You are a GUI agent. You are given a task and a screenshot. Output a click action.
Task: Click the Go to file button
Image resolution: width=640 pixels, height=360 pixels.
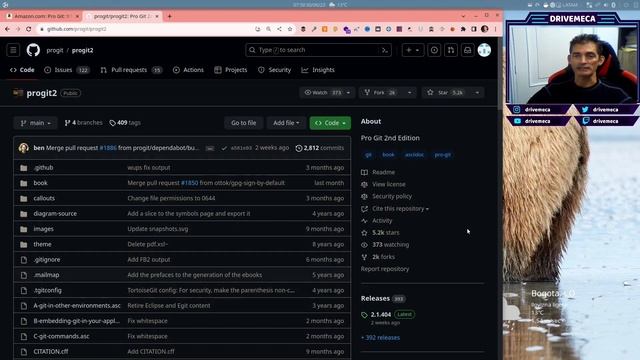point(244,123)
